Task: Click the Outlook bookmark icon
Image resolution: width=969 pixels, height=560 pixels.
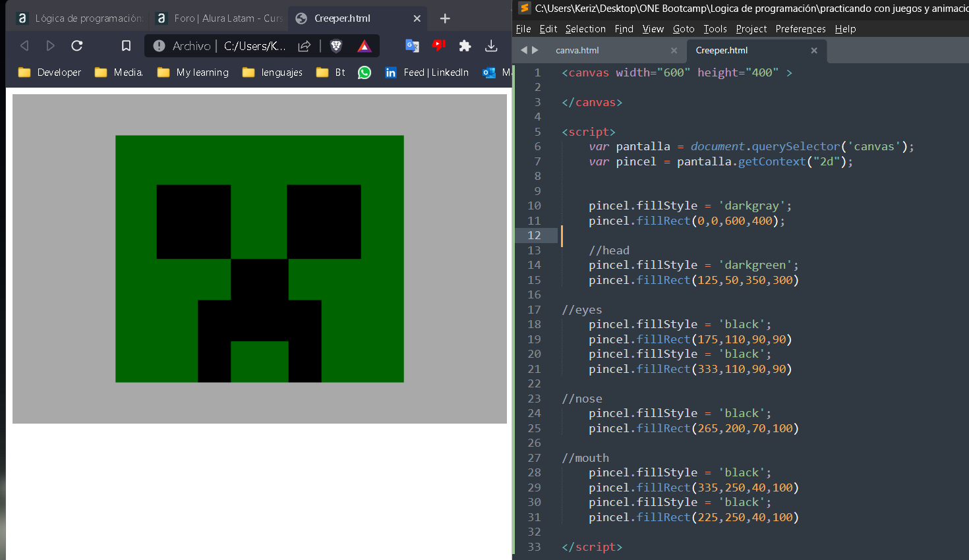Action: point(489,72)
